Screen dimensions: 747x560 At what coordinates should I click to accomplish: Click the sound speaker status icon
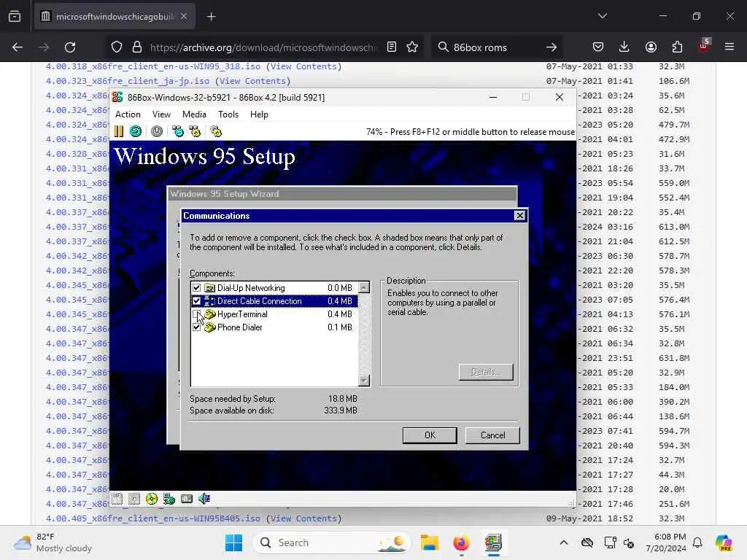[204, 499]
